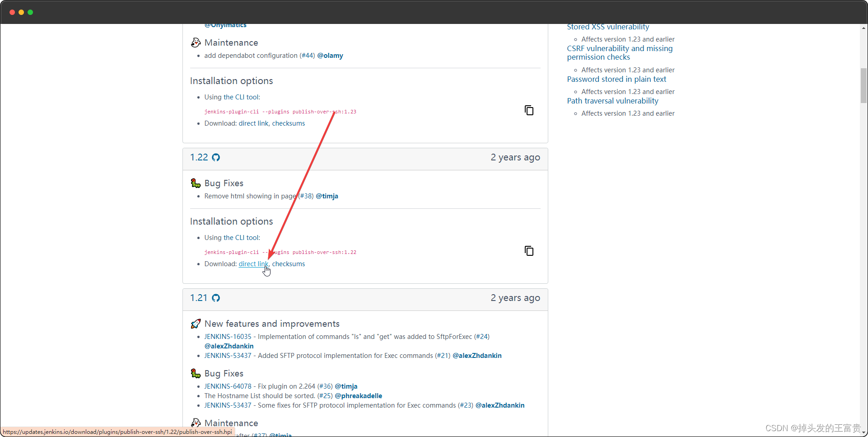868x437 pixels.
Task: Click direct link download for version 1.23
Action: click(x=253, y=123)
